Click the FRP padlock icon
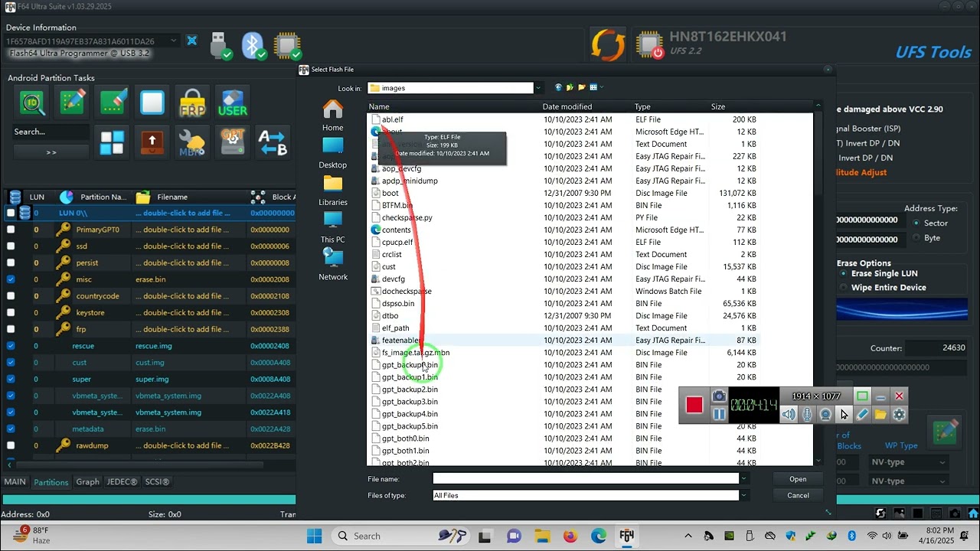 point(192,103)
